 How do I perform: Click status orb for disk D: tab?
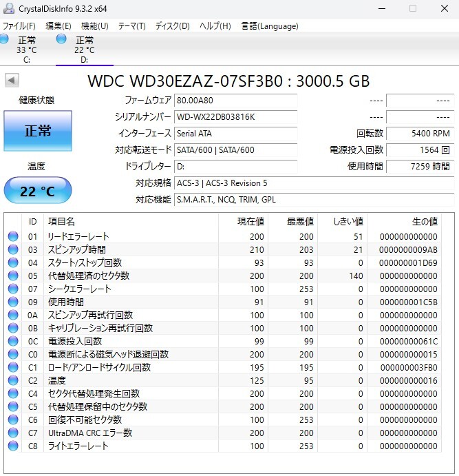pyautogui.click(x=61, y=39)
